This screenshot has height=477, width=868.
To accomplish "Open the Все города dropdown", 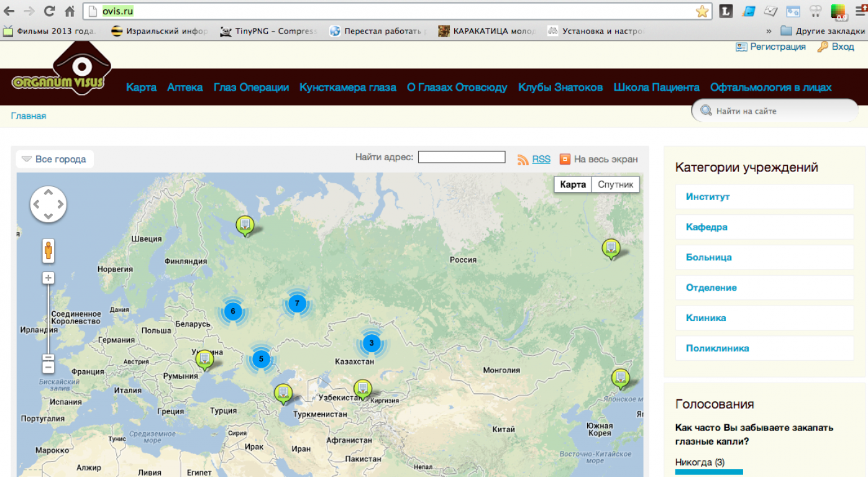I will (55, 159).
